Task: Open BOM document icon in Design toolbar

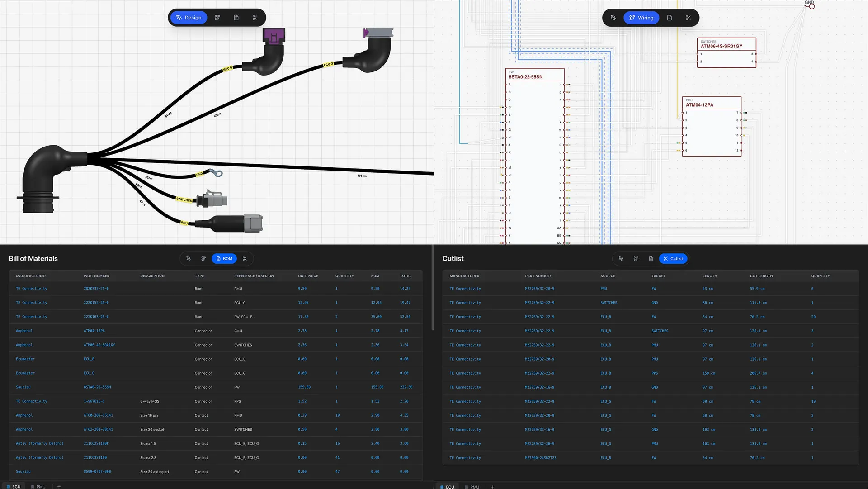Action: point(236,18)
